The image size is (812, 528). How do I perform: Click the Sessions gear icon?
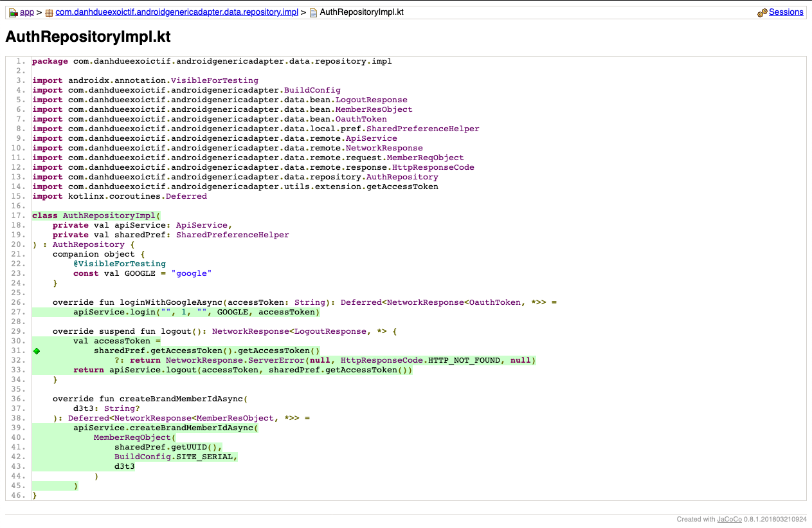point(762,13)
